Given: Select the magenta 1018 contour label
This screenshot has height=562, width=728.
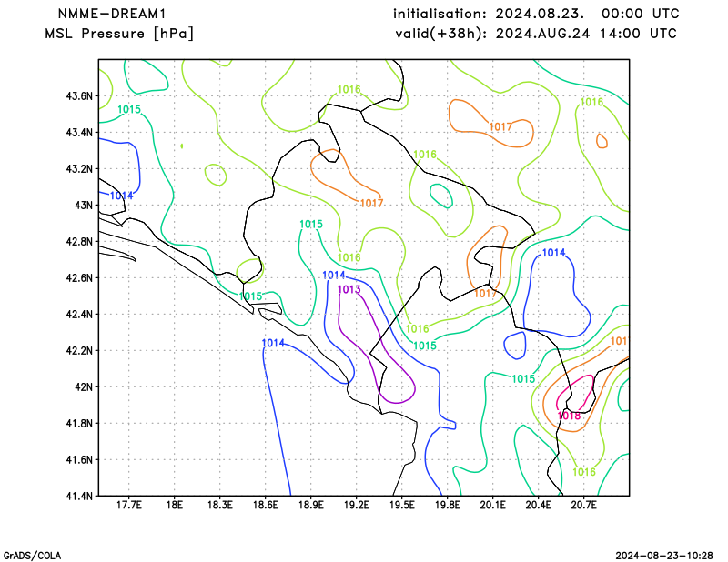Looking at the screenshot, I should (569, 416).
